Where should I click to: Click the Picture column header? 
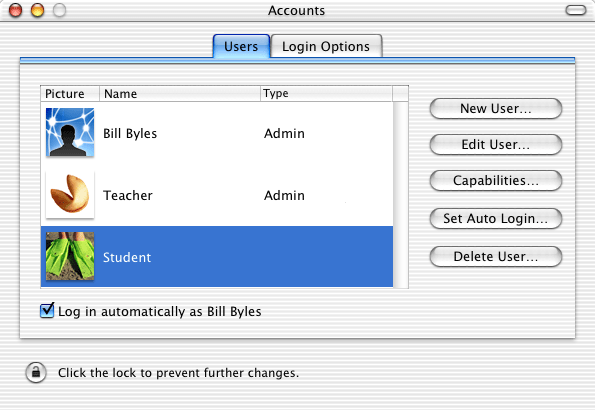coord(70,93)
